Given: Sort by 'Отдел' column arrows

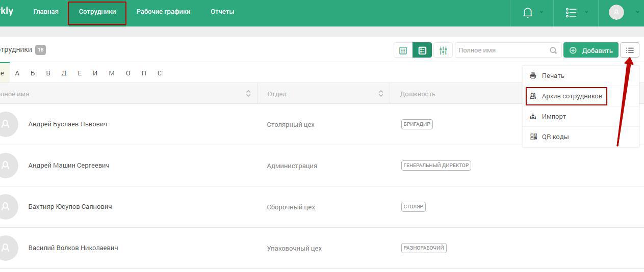Looking at the screenshot, I should click(381, 94).
